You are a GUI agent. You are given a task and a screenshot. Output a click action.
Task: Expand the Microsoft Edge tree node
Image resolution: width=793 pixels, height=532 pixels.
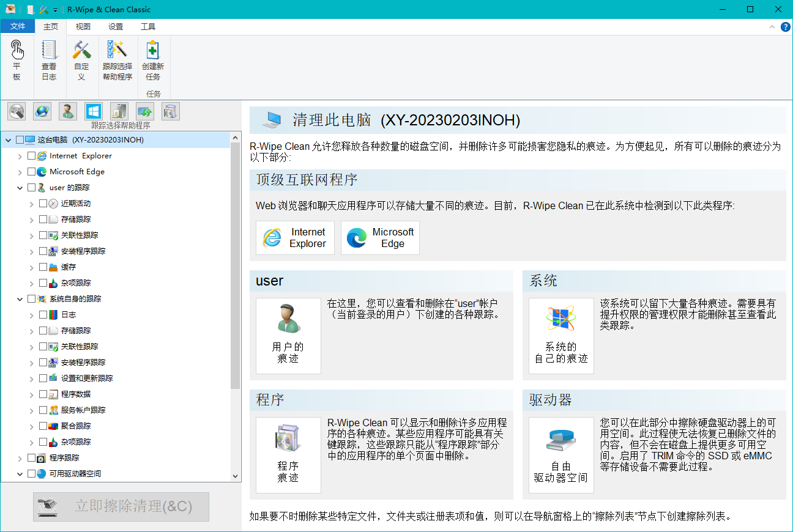click(x=20, y=172)
